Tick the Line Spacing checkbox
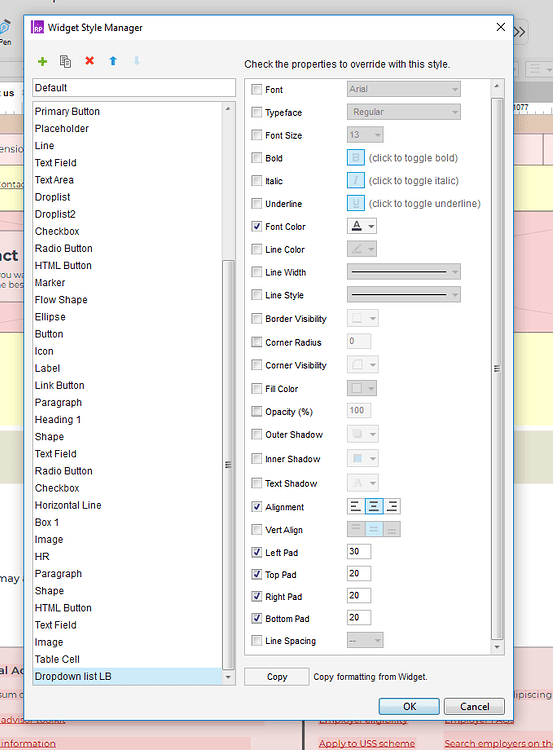The height and width of the screenshot is (750, 553). 257,640
